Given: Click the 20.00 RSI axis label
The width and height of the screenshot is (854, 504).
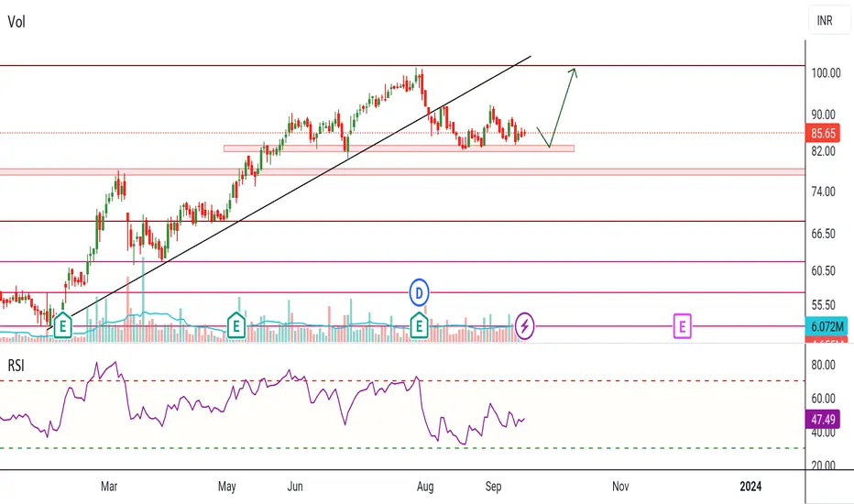Looking at the screenshot, I should pos(823,465).
